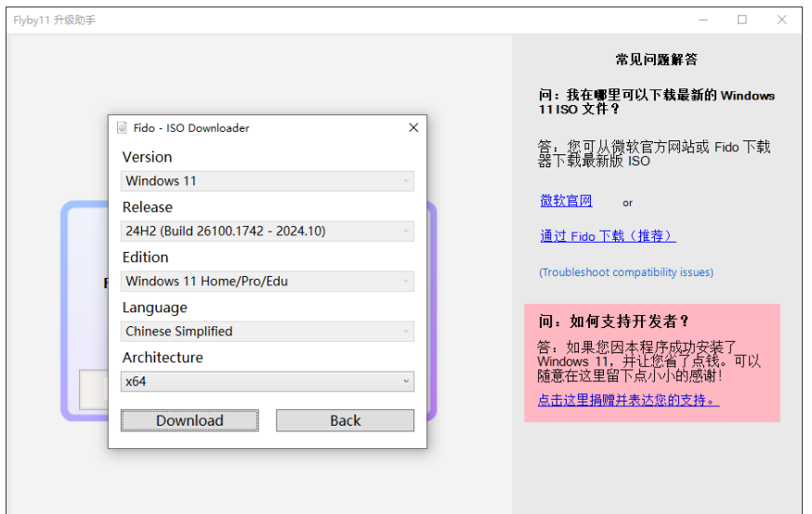Click the Edition label in Fido
The width and height of the screenshot is (812, 514).
click(146, 257)
